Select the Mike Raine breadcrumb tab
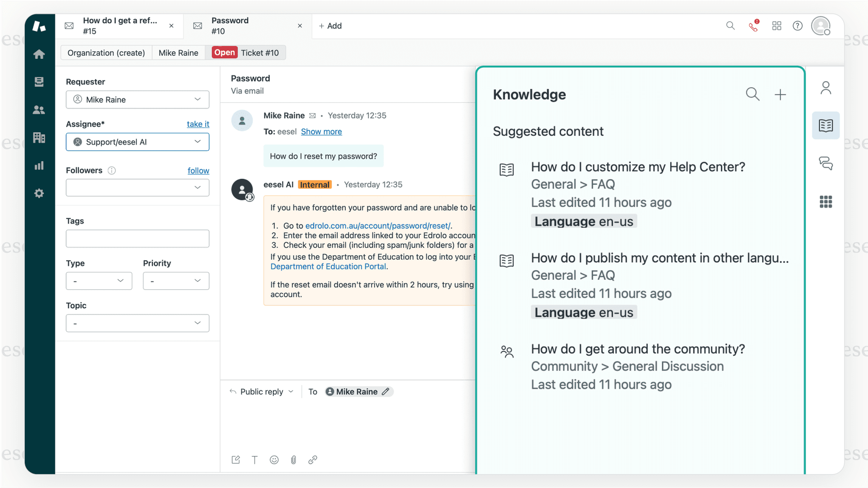The image size is (868, 488). 178,52
